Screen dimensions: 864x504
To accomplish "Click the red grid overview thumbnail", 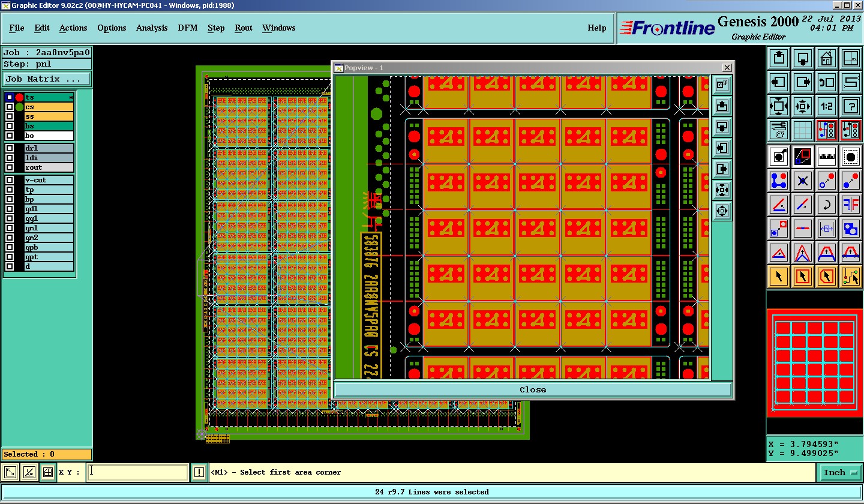I will coord(814,364).
